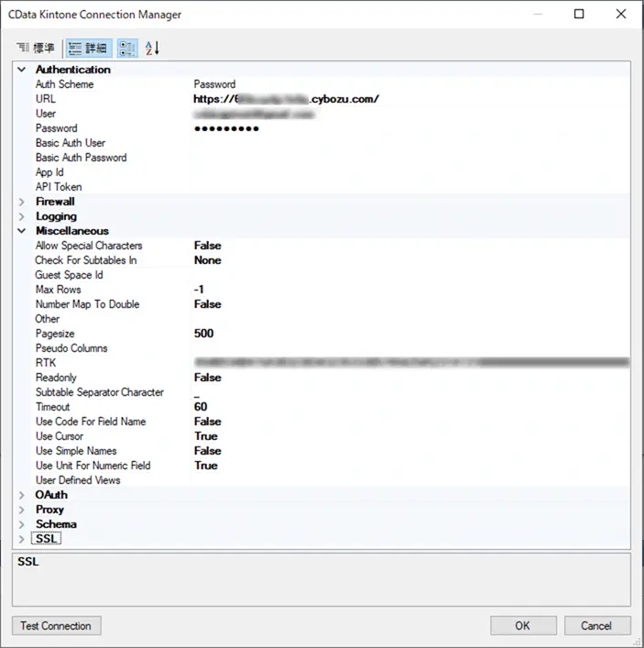The width and height of the screenshot is (644, 648).
Task: Click the Cancel button
Action: point(597,626)
